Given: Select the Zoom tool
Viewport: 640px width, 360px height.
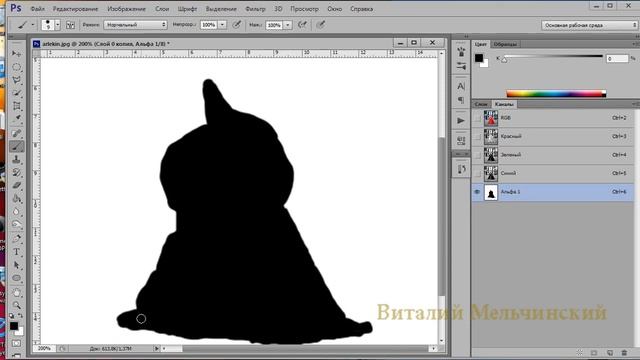Looking at the screenshot, I should point(16,305).
